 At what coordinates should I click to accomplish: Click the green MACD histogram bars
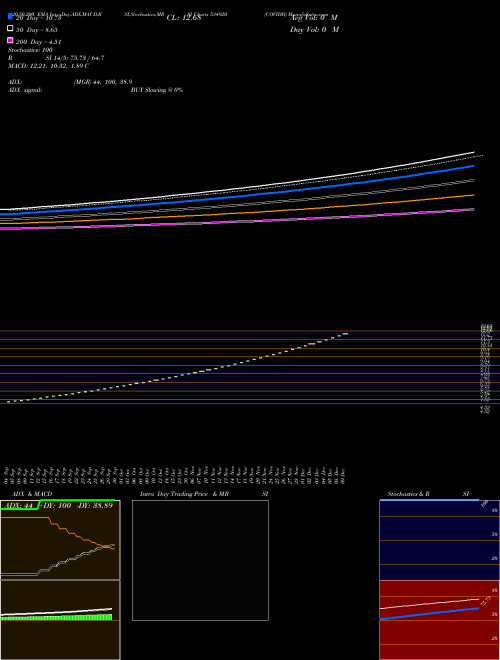(56, 617)
